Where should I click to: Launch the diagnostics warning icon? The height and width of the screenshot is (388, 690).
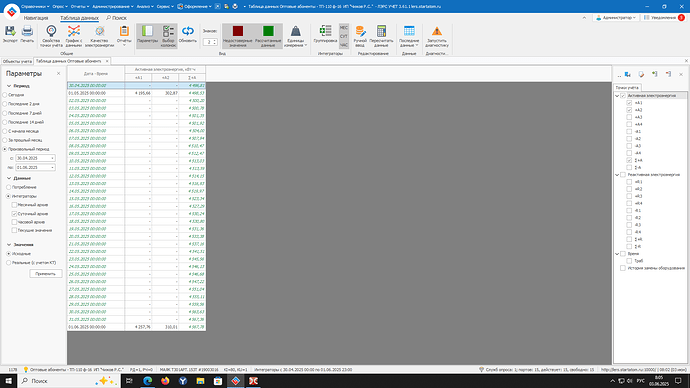(x=437, y=36)
